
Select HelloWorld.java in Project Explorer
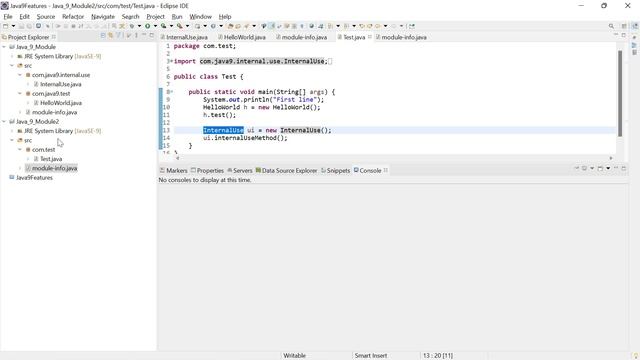point(58,103)
